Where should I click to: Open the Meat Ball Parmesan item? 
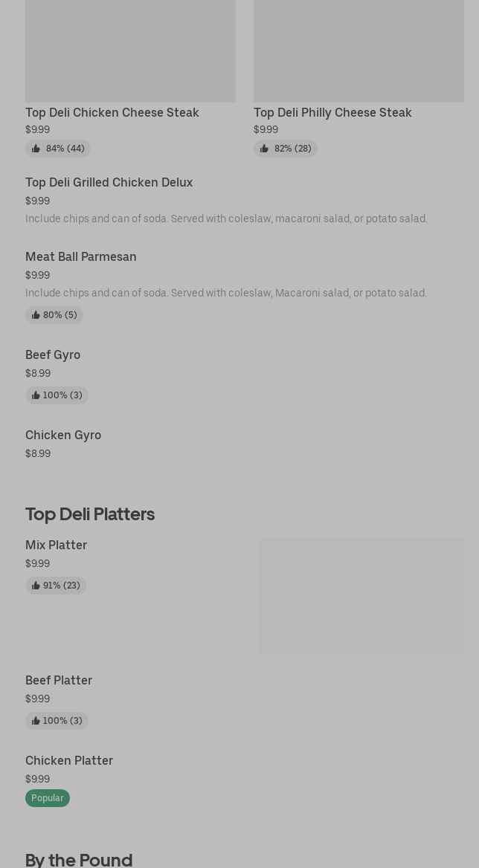tap(81, 257)
